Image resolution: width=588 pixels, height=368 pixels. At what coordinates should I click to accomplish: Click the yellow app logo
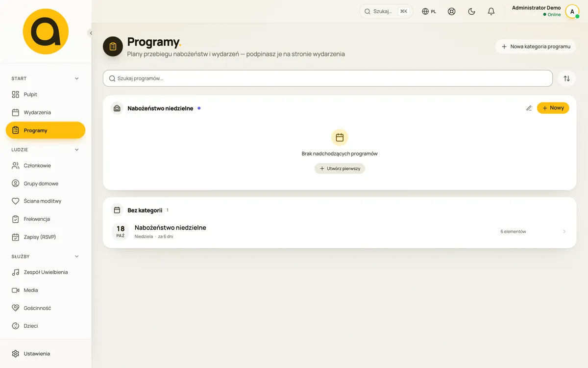[x=46, y=31]
